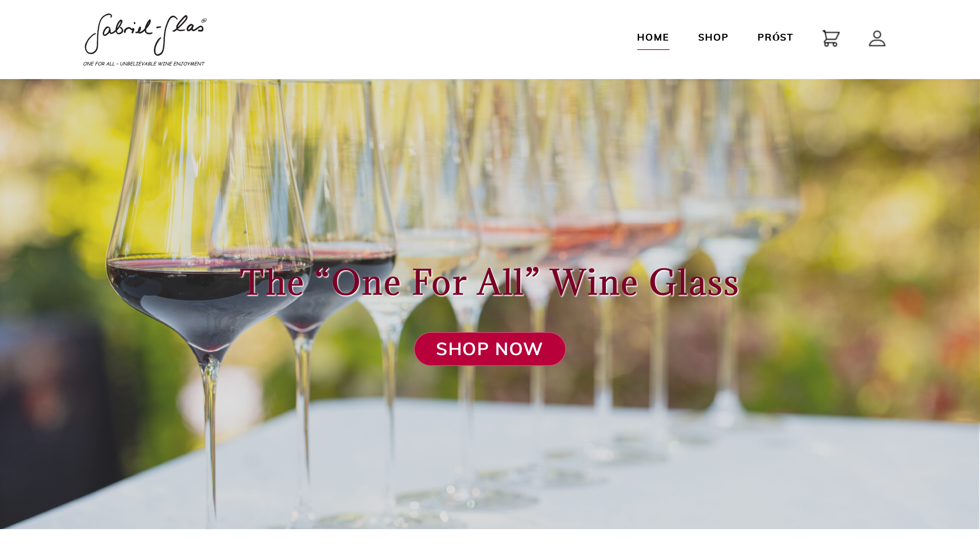Click the registered trademark symbol on the logo
The height and width of the screenshot is (555, 980).
pyautogui.click(x=204, y=20)
